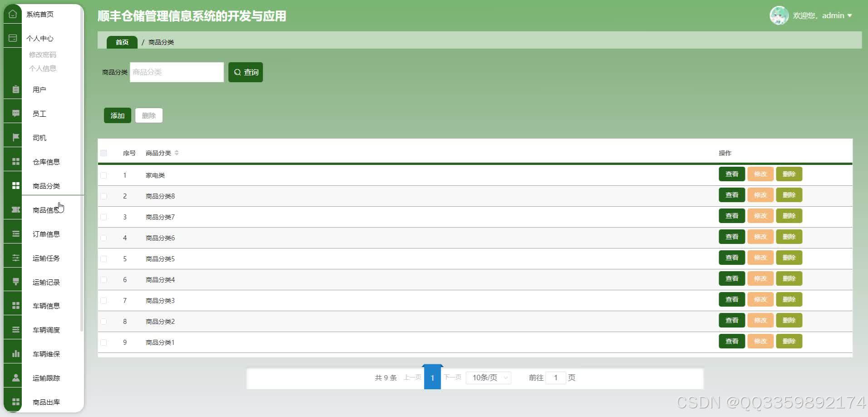Check the box for row 商品分类2

[x=104, y=322]
